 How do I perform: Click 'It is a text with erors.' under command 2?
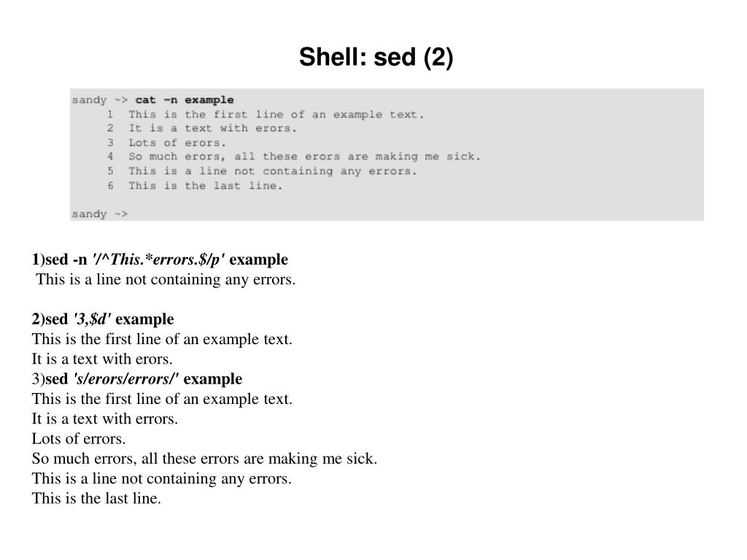[x=102, y=359]
